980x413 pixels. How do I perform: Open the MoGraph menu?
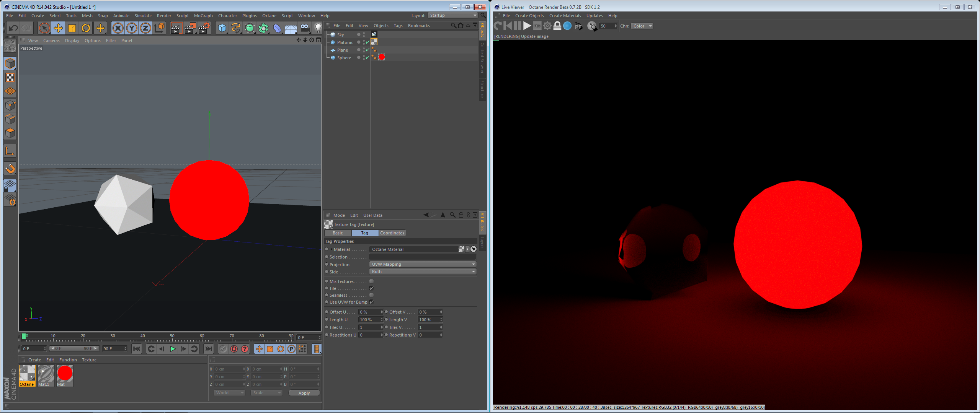203,16
